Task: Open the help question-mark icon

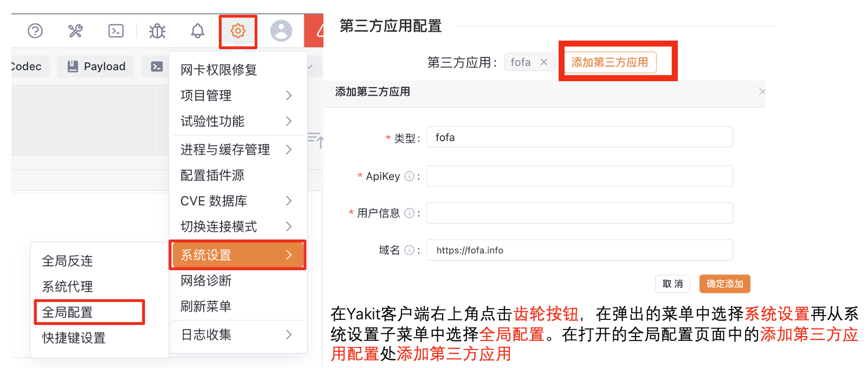Action: click(x=35, y=31)
